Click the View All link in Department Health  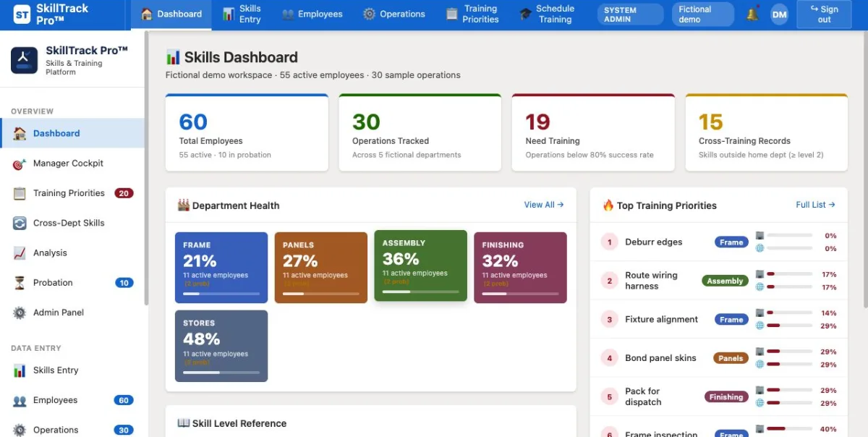click(x=544, y=205)
